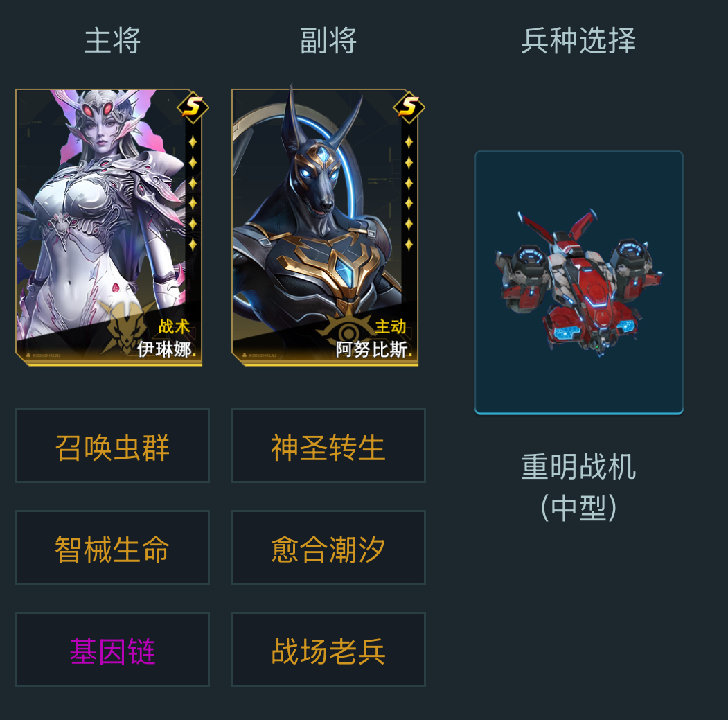Screen dimensions: 728x720
Task: Select the 伊琳娜 main general card
Action: pos(109,227)
